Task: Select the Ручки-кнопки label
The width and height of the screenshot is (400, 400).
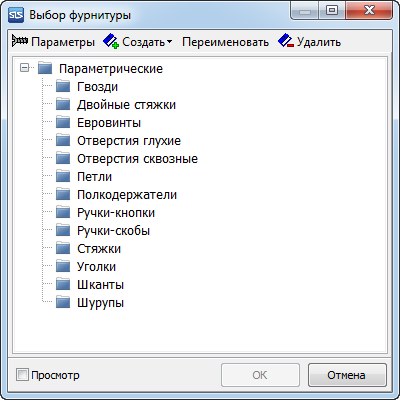Action: pos(116,213)
